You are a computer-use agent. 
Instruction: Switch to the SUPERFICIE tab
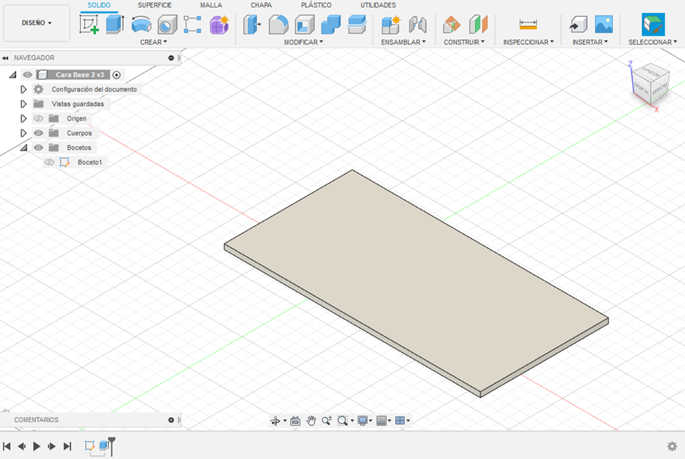(x=155, y=5)
